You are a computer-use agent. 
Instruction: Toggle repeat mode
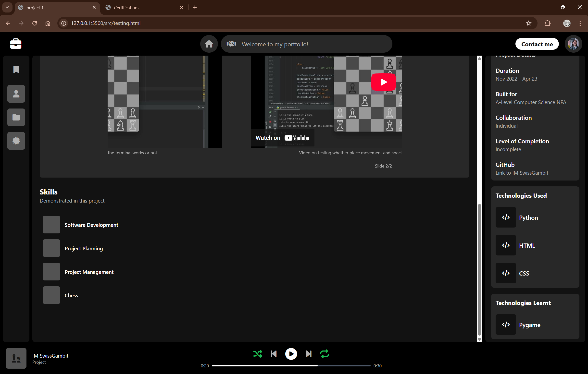[x=325, y=354]
